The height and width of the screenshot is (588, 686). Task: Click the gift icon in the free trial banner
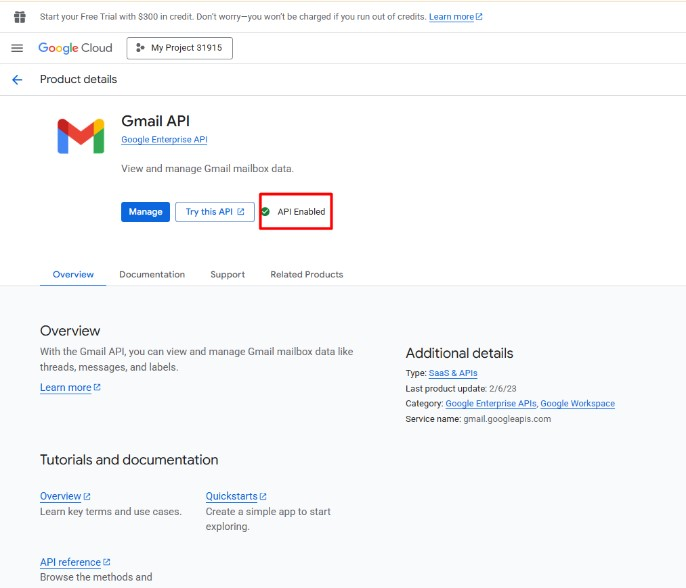(x=19, y=17)
